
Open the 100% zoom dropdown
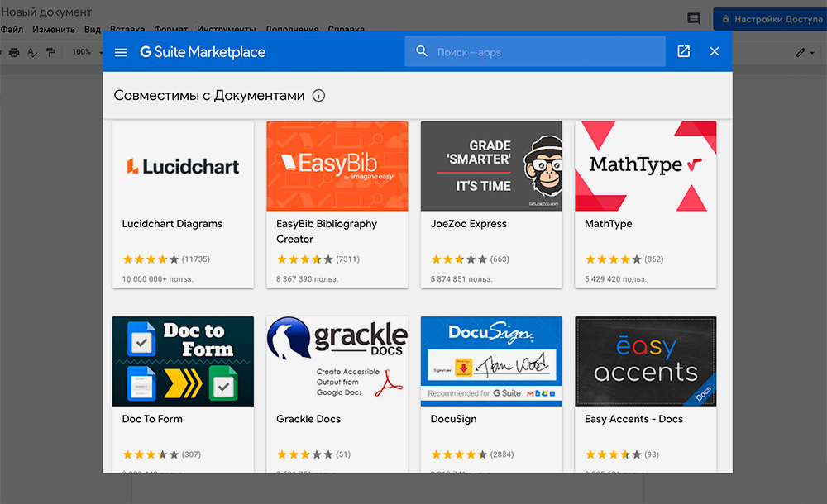coord(87,52)
